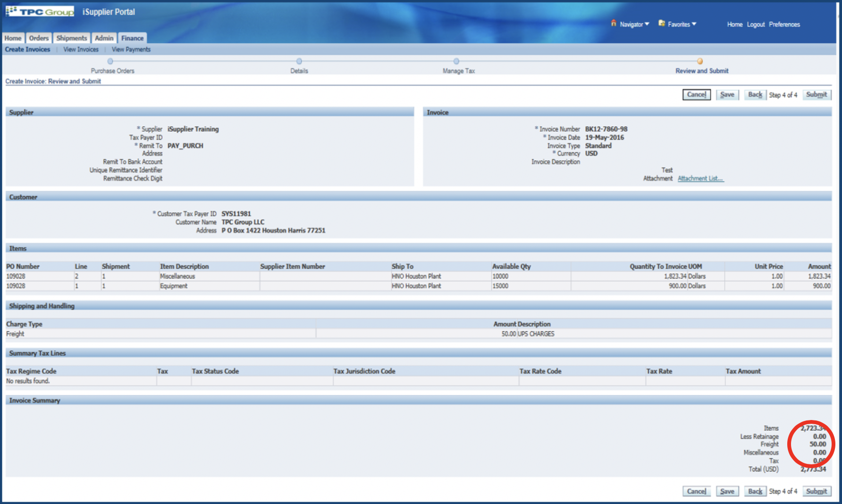This screenshot has height=504, width=842.
Task: Click the top Save button
Action: pos(727,95)
